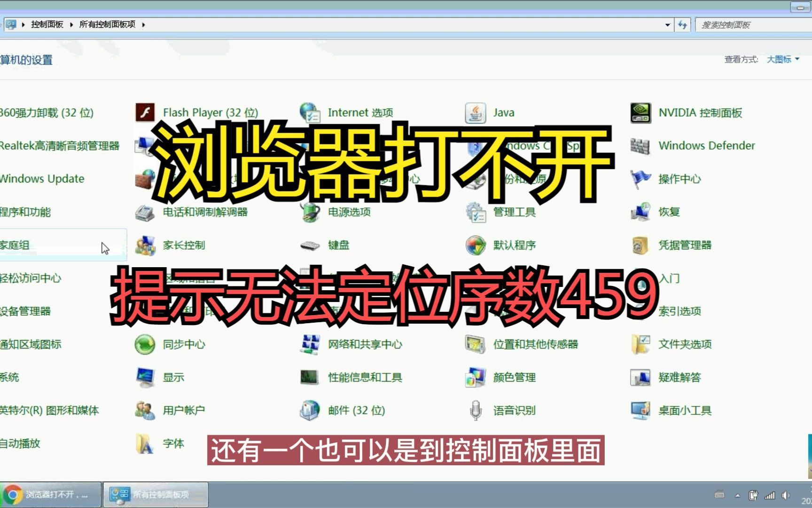The image size is (812, 508).
Task: Open the 邮件 (32 位) icon
Action: point(310,411)
